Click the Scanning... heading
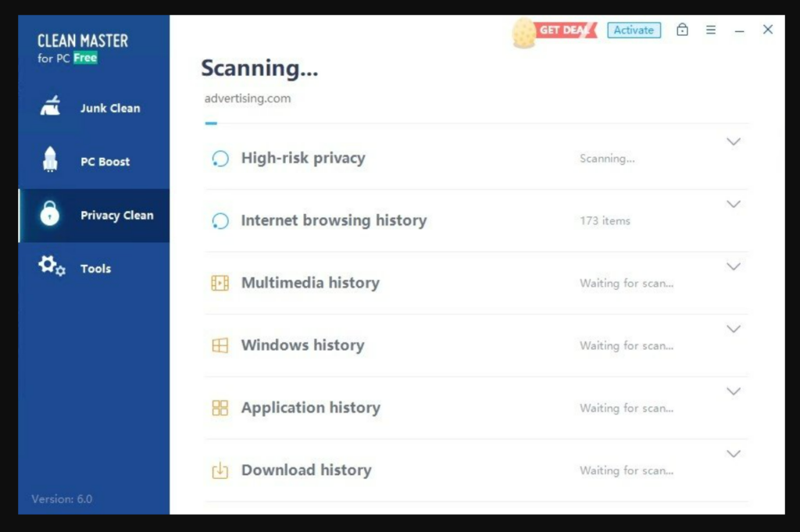800x532 pixels. (259, 68)
